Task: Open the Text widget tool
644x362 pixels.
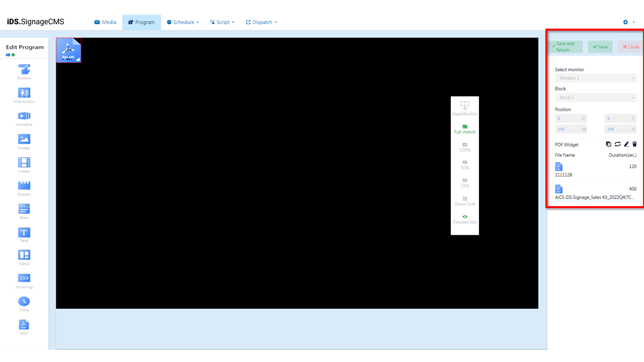Action: tap(24, 234)
